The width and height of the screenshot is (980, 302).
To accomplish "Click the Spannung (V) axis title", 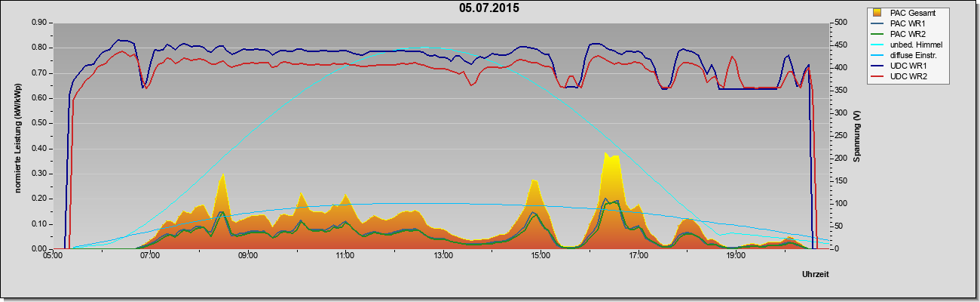I will point(857,136).
